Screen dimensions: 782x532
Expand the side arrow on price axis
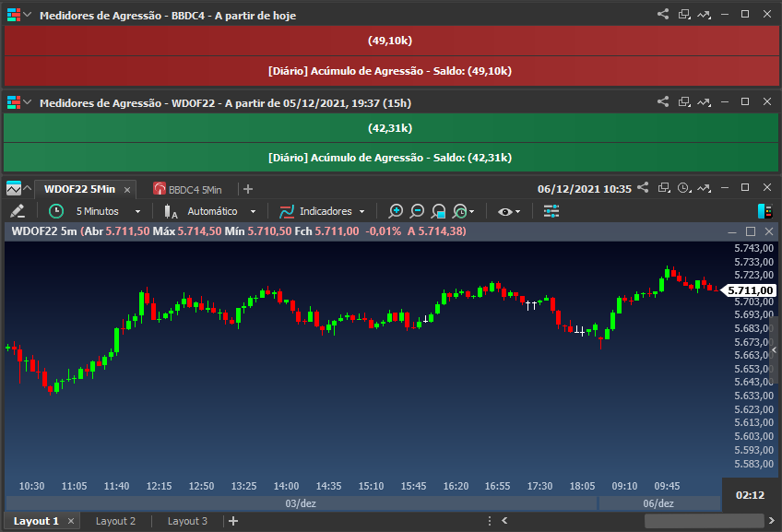pos(774,350)
